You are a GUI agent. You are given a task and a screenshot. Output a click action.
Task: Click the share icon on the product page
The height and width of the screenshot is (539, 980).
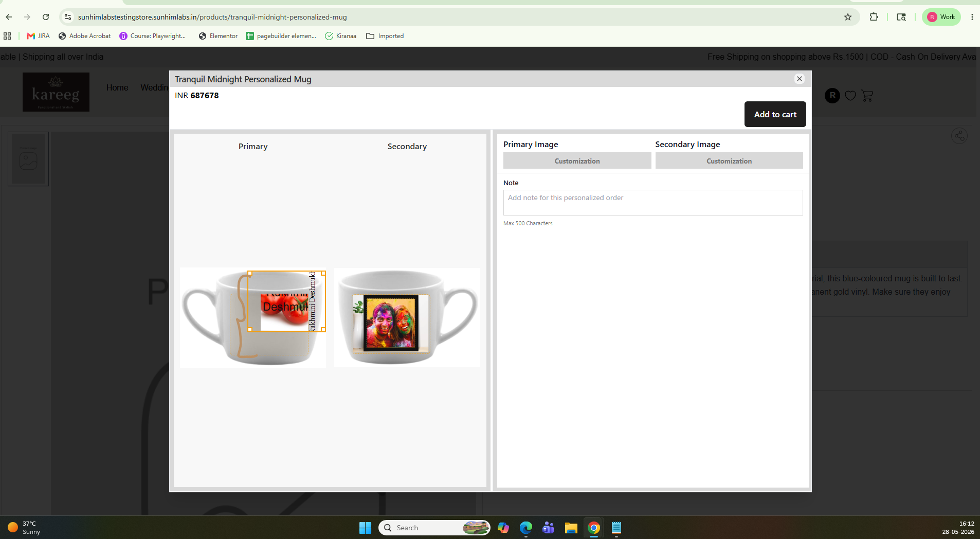(959, 136)
